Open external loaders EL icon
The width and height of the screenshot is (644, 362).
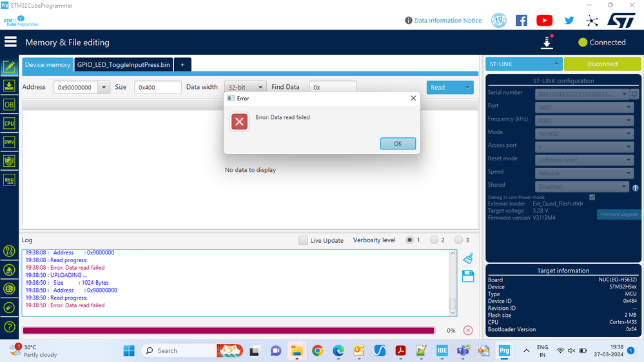(9, 289)
